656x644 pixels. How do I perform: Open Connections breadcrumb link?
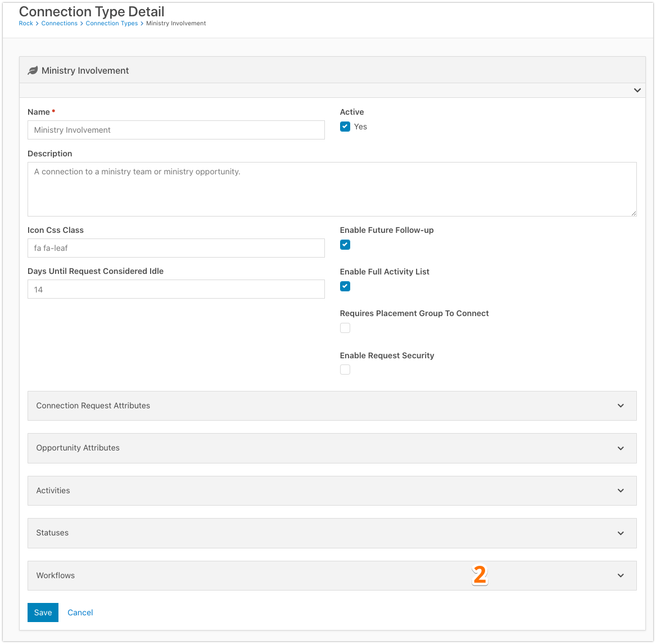[x=59, y=24]
